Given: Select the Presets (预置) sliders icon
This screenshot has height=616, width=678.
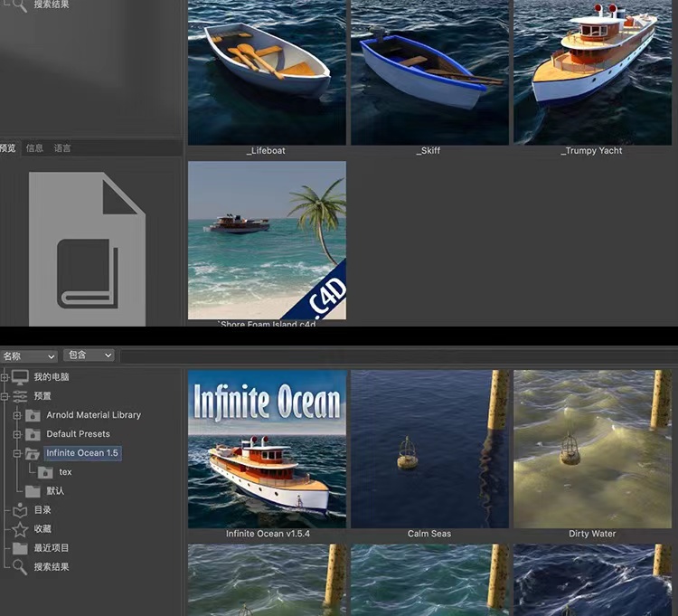Looking at the screenshot, I should pyautogui.click(x=20, y=396).
